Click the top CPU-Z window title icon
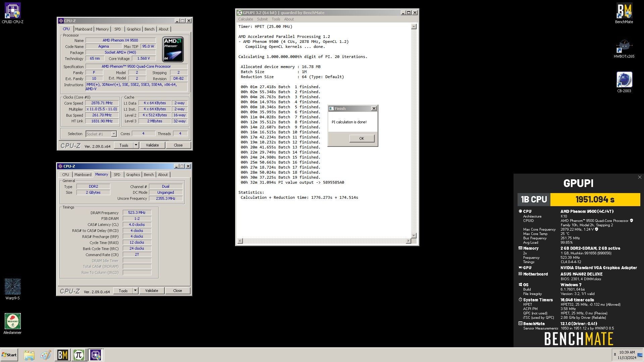Image resolution: width=644 pixels, height=362 pixels. click(61, 21)
